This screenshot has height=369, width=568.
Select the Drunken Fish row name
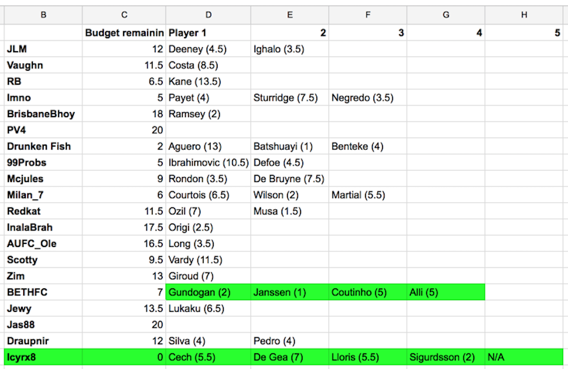tap(43, 146)
